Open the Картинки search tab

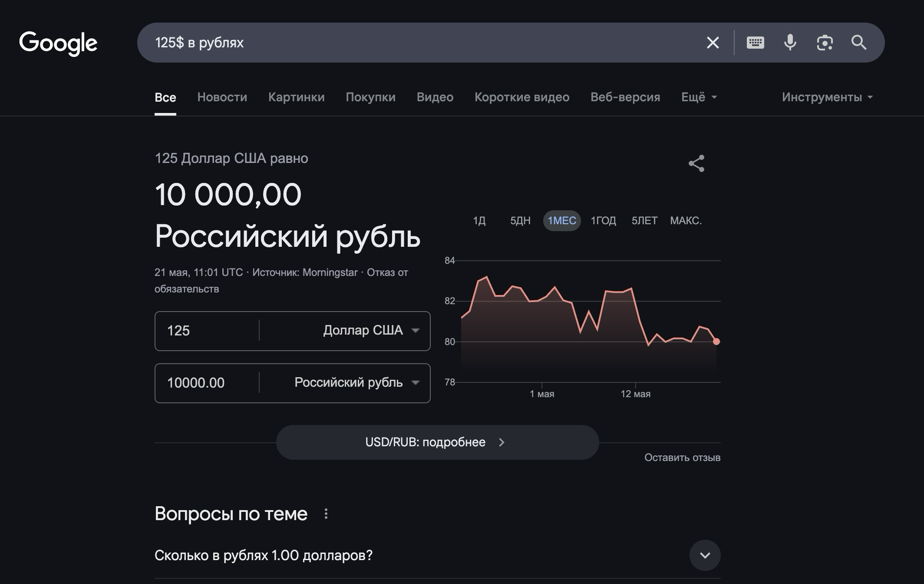coord(296,97)
